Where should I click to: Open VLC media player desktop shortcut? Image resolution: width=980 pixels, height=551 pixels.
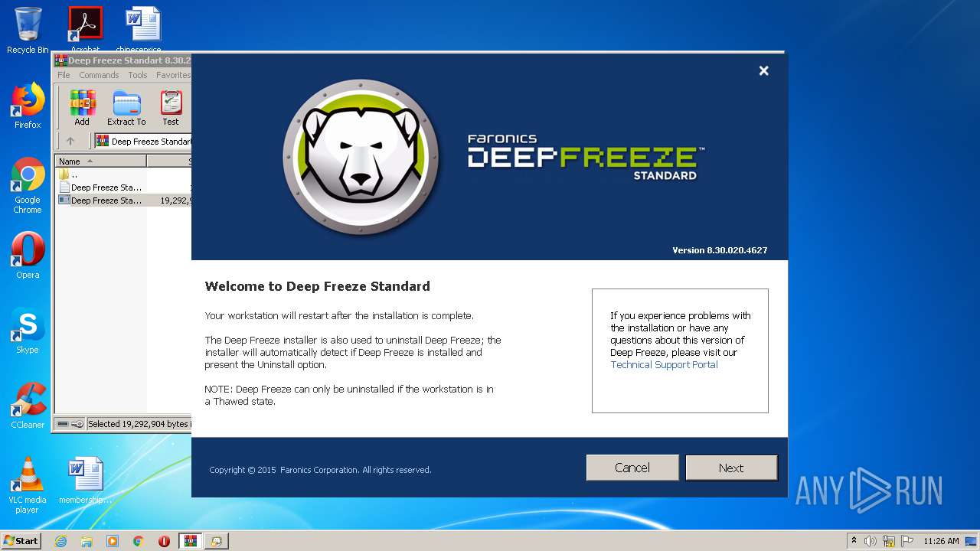pyautogui.click(x=28, y=485)
